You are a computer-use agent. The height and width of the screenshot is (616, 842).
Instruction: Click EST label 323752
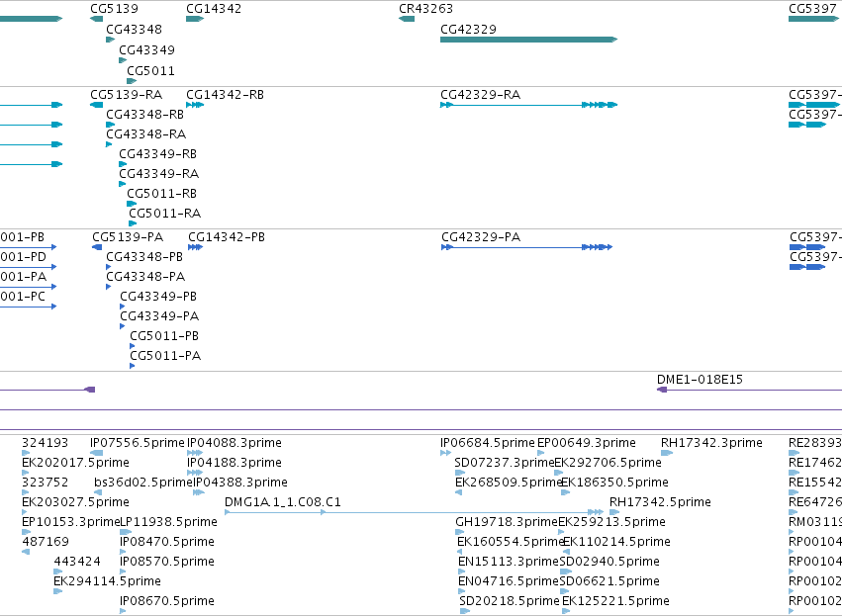[x=46, y=483]
